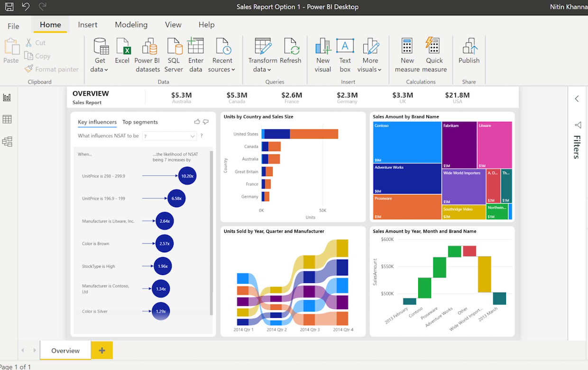
Task: Click the Canada bar in units chart
Action: coord(271,147)
